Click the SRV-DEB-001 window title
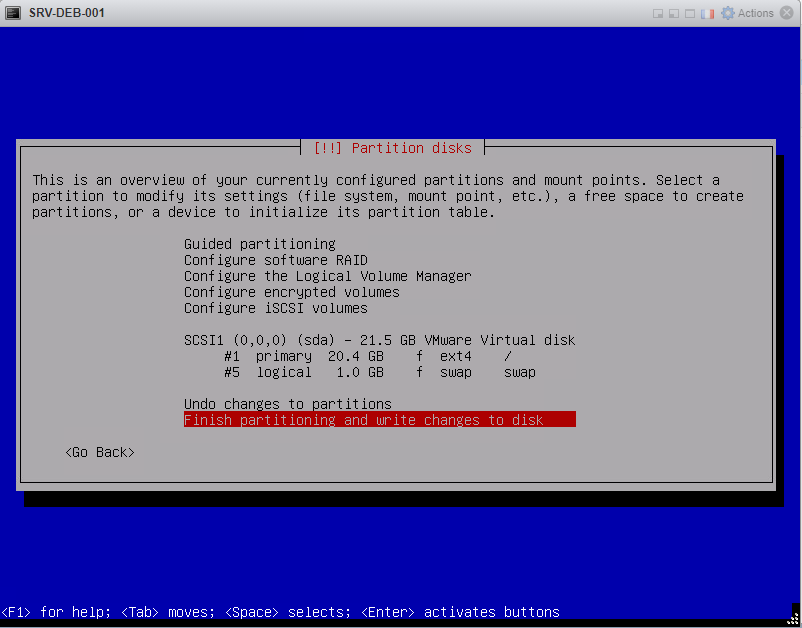802x628 pixels. pyautogui.click(x=66, y=13)
